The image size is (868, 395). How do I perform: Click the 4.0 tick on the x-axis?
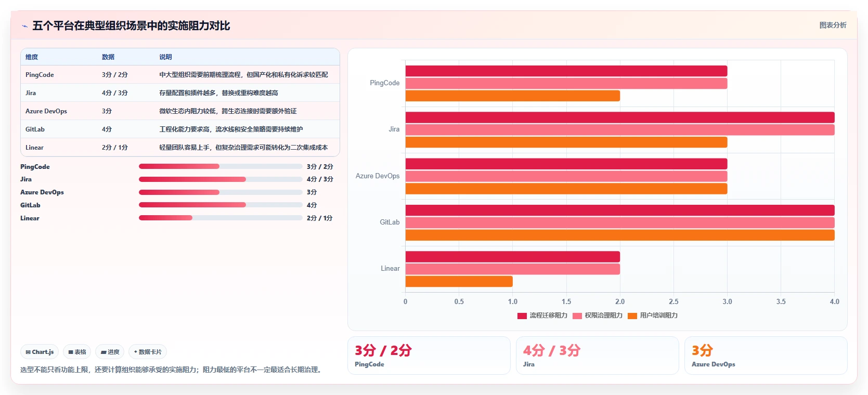click(x=834, y=301)
